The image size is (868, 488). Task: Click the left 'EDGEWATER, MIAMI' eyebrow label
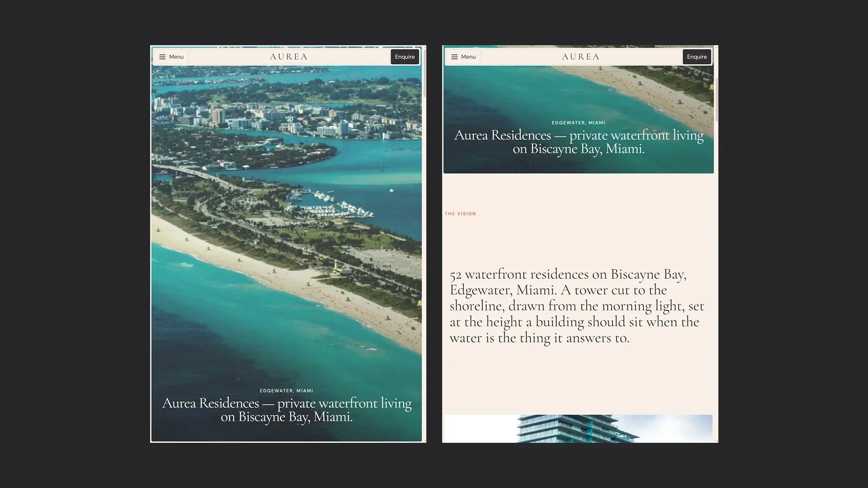pyautogui.click(x=286, y=390)
